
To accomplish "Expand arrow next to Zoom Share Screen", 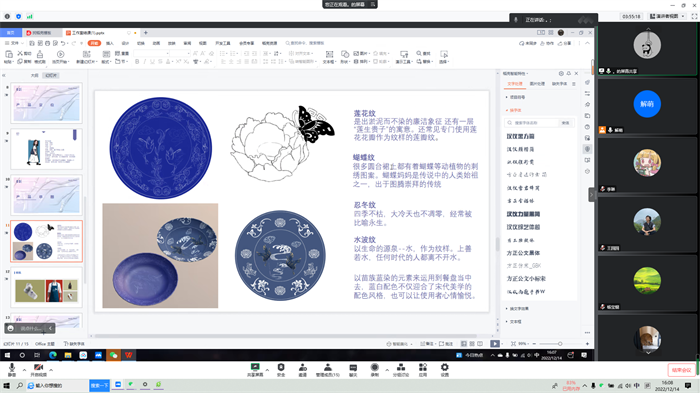I will [267, 370].
